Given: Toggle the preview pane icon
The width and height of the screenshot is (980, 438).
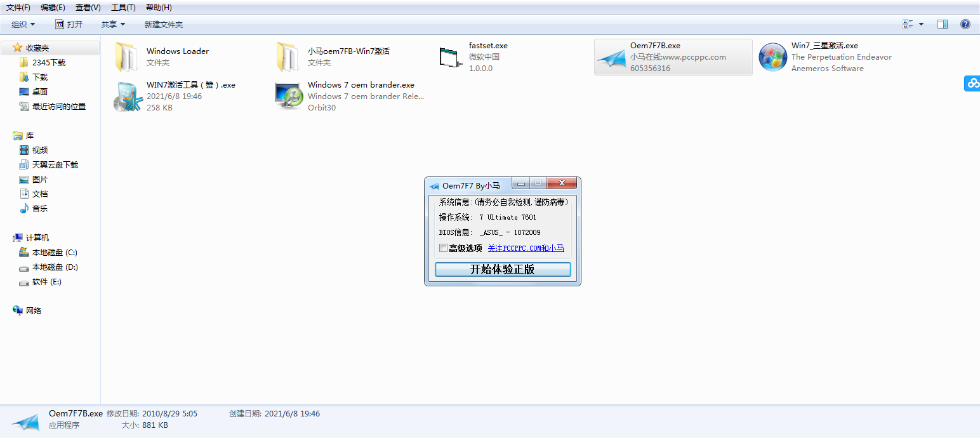Looking at the screenshot, I should [x=943, y=24].
